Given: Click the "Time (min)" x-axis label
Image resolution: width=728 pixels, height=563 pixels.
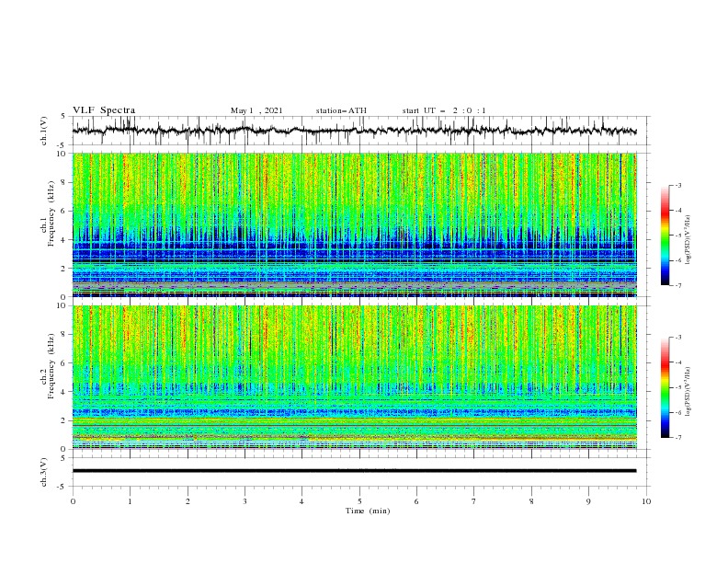Looking at the screenshot, I should [368, 511].
